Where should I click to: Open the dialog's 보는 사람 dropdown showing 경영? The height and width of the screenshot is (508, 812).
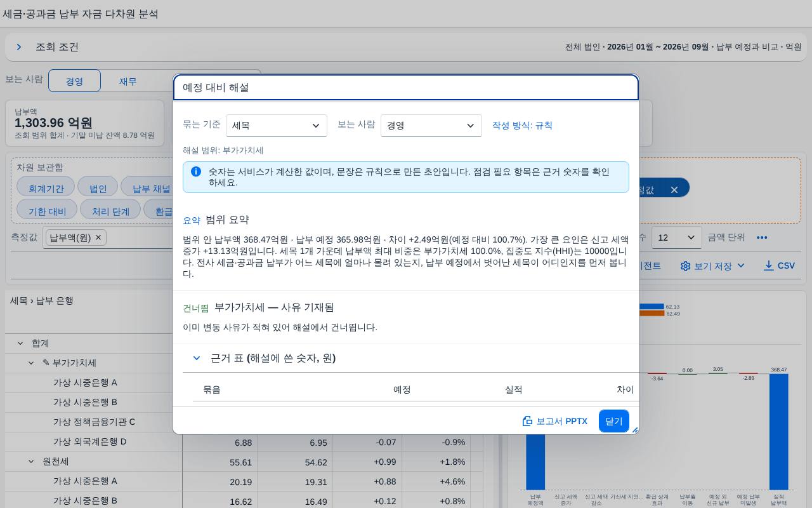(431, 126)
